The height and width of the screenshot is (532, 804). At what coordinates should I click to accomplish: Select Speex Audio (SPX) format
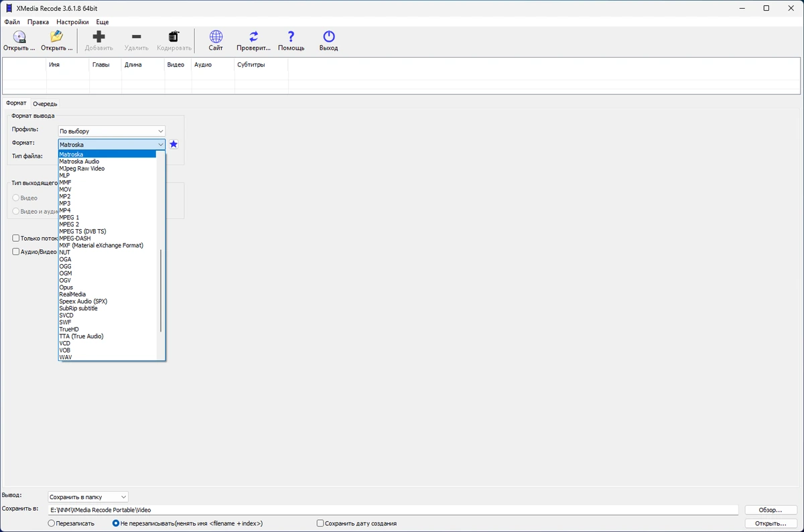pos(107,302)
